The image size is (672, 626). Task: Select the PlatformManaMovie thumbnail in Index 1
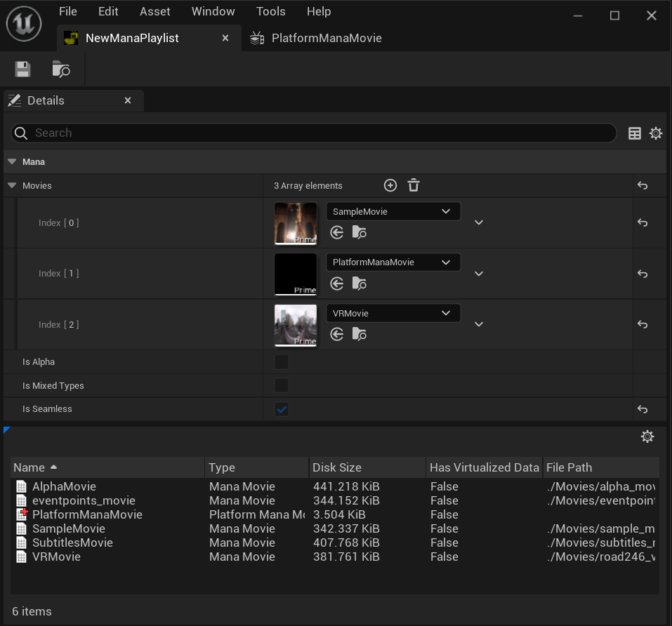pyautogui.click(x=295, y=274)
